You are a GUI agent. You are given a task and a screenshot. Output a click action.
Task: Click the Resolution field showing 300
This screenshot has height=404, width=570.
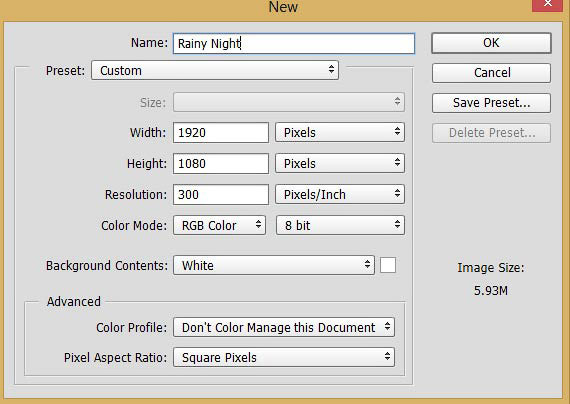tap(221, 195)
